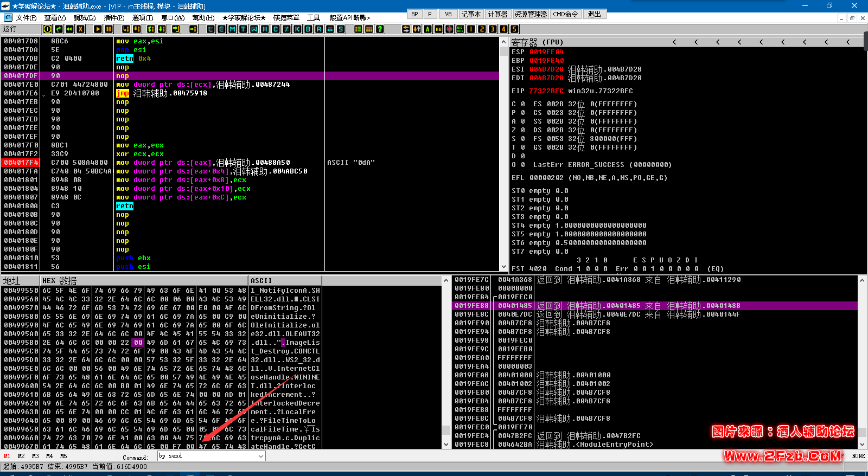Click the 退出 exit button
This screenshot has width=868, height=476.
(595, 14)
